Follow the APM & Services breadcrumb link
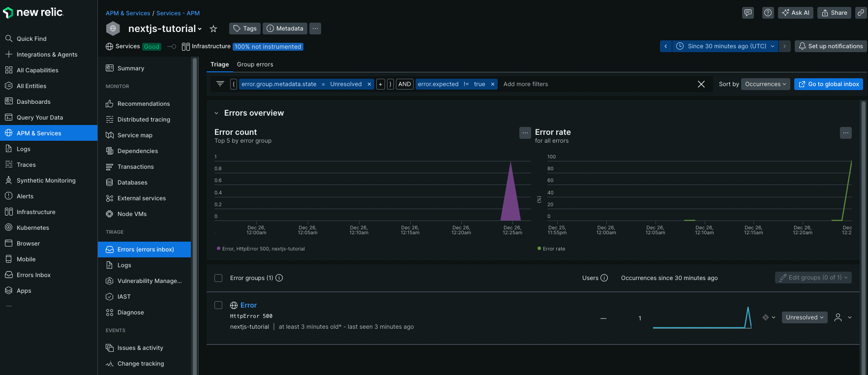Image resolution: width=868 pixels, height=375 pixels. (128, 13)
